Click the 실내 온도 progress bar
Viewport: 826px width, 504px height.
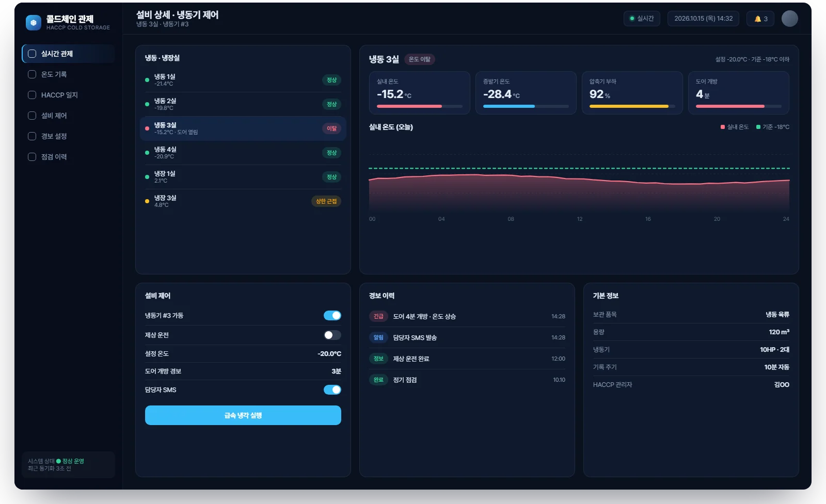[420, 106]
